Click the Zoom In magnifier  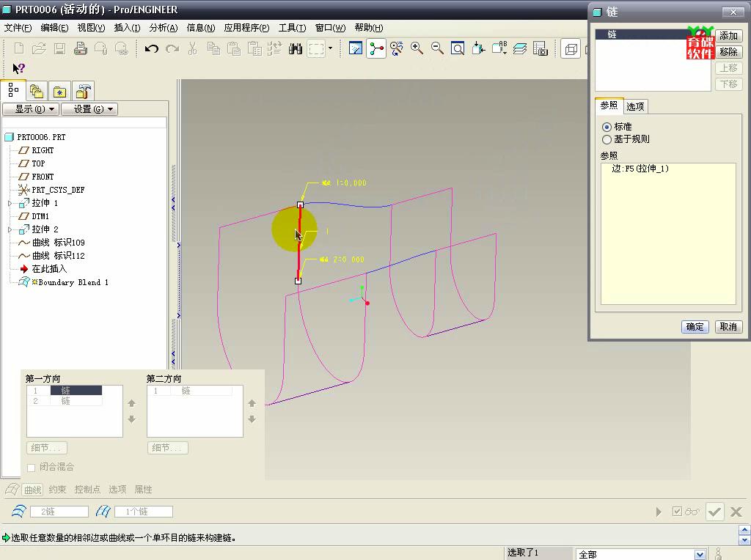(x=417, y=48)
